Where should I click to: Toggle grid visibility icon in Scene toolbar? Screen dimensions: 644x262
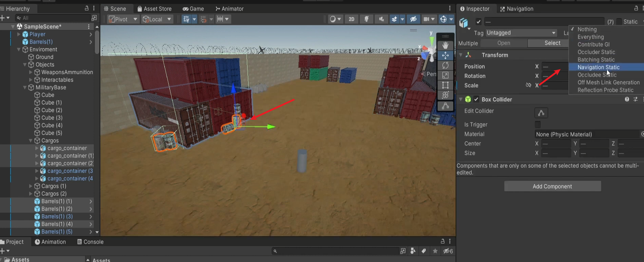(186, 19)
